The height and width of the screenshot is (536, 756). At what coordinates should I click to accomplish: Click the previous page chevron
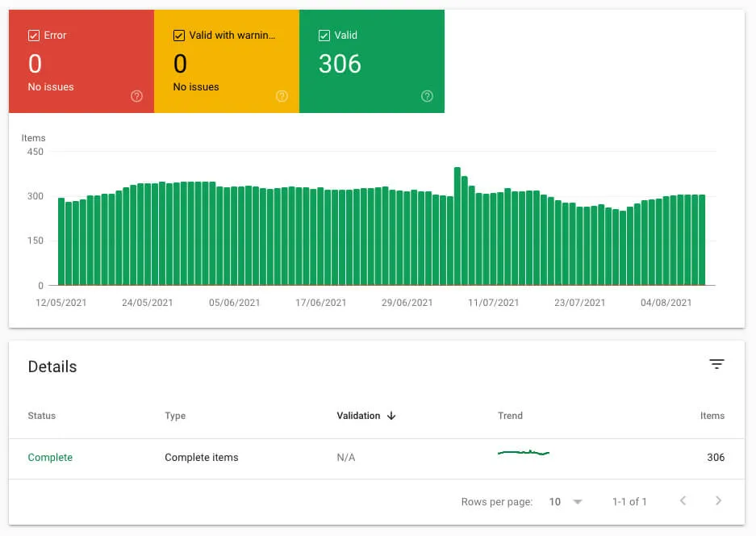pyautogui.click(x=683, y=500)
